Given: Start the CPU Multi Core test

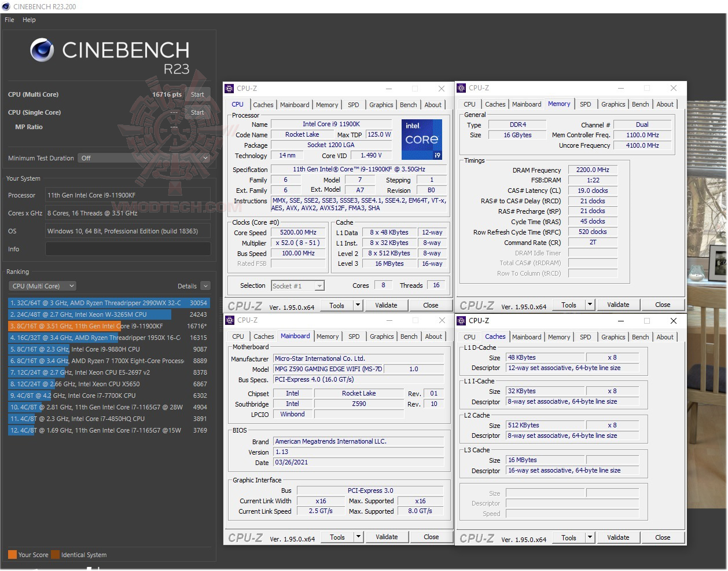Looking at the screenshot, I should click(197, 94).
